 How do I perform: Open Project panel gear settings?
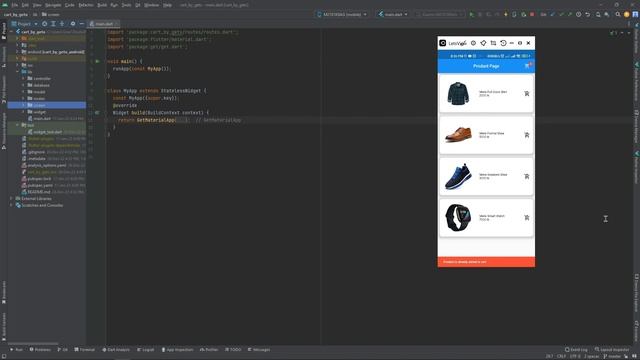[x=73, y=24]
